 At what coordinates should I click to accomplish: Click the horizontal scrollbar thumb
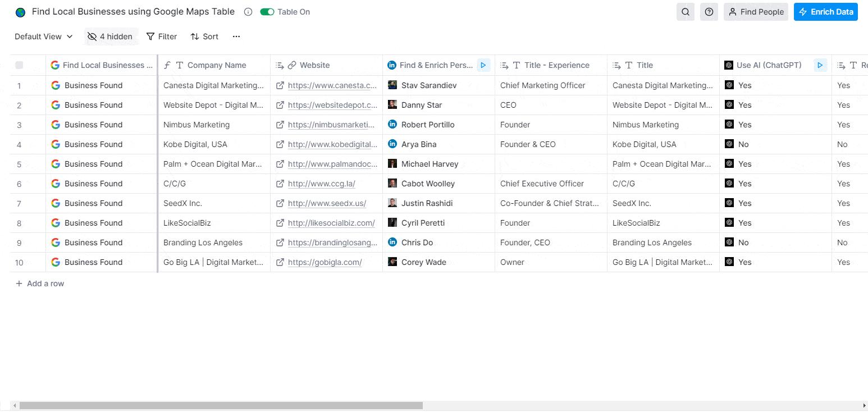pos(221,405)
